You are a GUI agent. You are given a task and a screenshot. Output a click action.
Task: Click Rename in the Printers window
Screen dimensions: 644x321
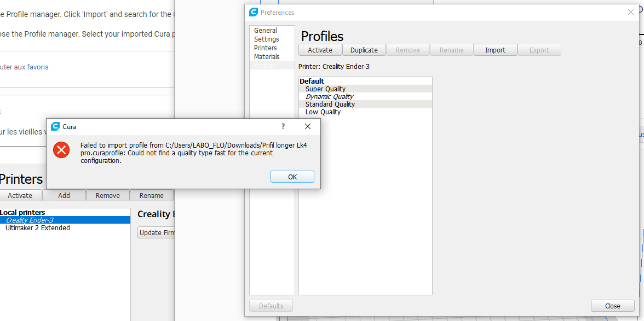pos(152,196)
